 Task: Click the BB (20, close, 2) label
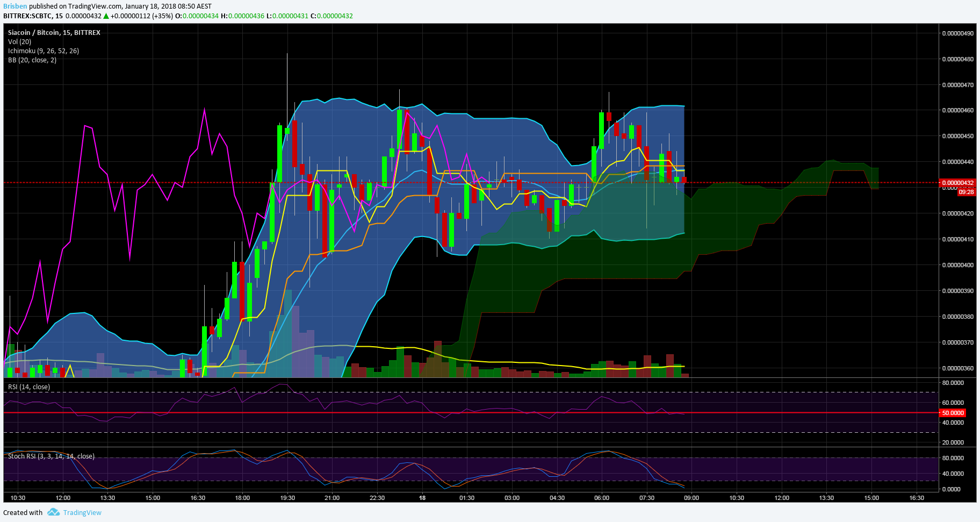click(32, 60)
